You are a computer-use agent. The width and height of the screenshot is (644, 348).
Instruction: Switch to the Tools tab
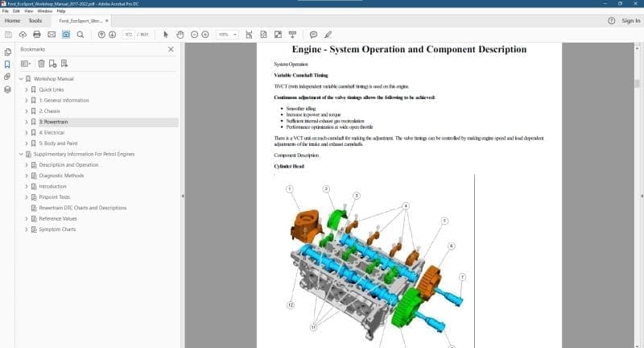[x=35, y=21]
